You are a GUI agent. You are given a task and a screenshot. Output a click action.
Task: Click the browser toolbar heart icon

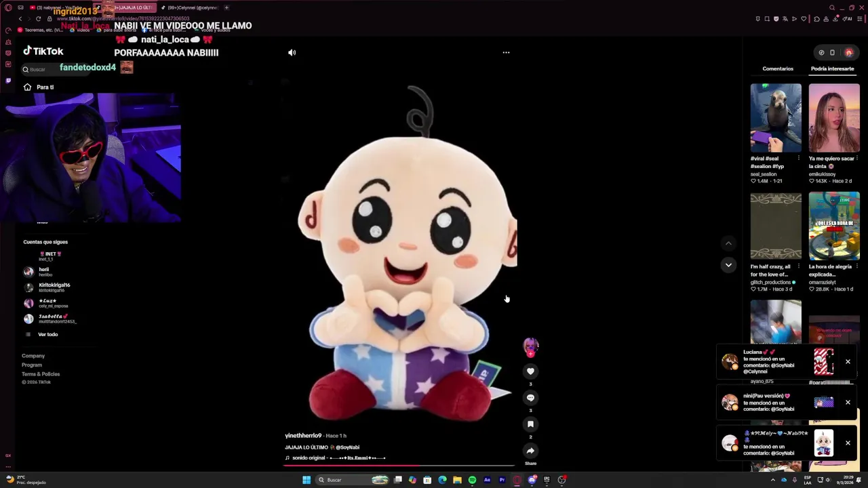(804, 19)
